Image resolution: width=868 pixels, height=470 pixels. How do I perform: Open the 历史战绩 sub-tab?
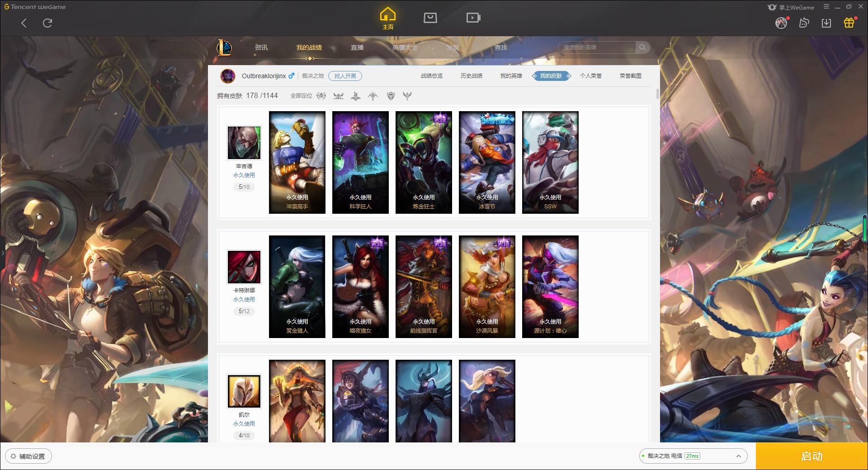472,76
